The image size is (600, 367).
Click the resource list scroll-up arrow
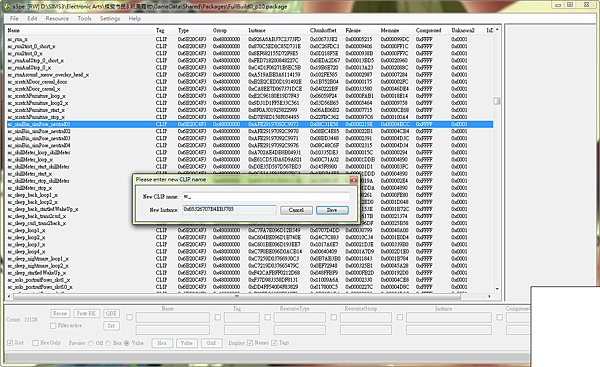click(x=497, y=29)
